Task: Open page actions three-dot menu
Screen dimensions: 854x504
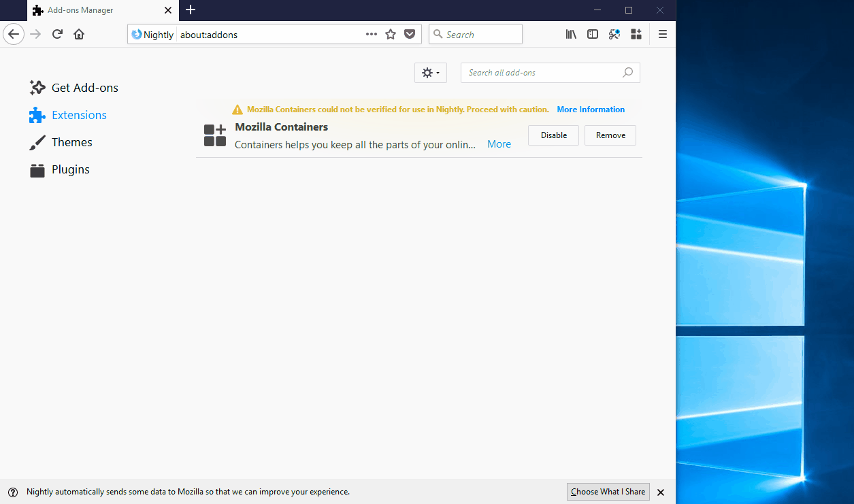Action: [372, 34]
